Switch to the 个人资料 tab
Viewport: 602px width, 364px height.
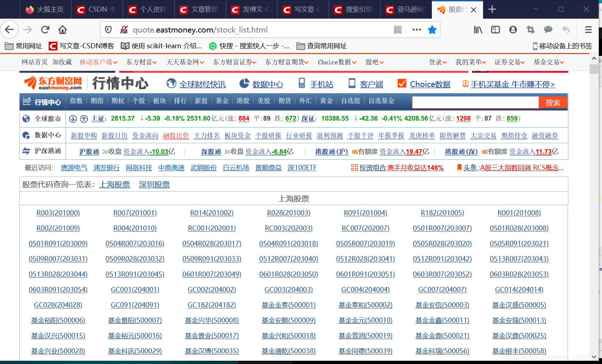(x=148, y=10)
